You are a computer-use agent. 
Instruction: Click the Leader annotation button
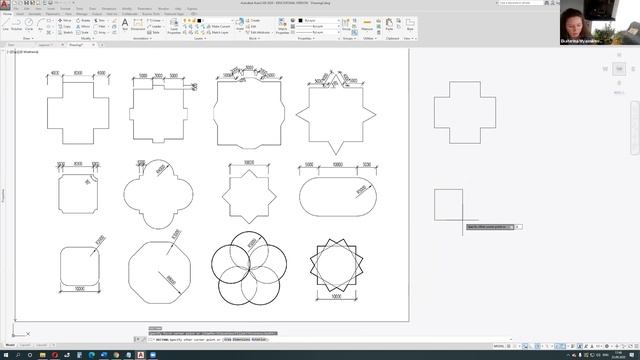click(154, 27)
